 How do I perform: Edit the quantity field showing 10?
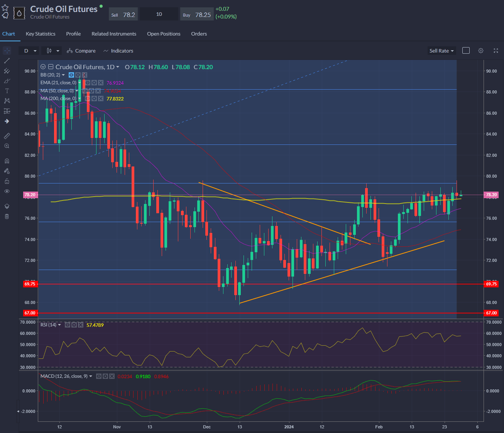click(x=159, y=14)
